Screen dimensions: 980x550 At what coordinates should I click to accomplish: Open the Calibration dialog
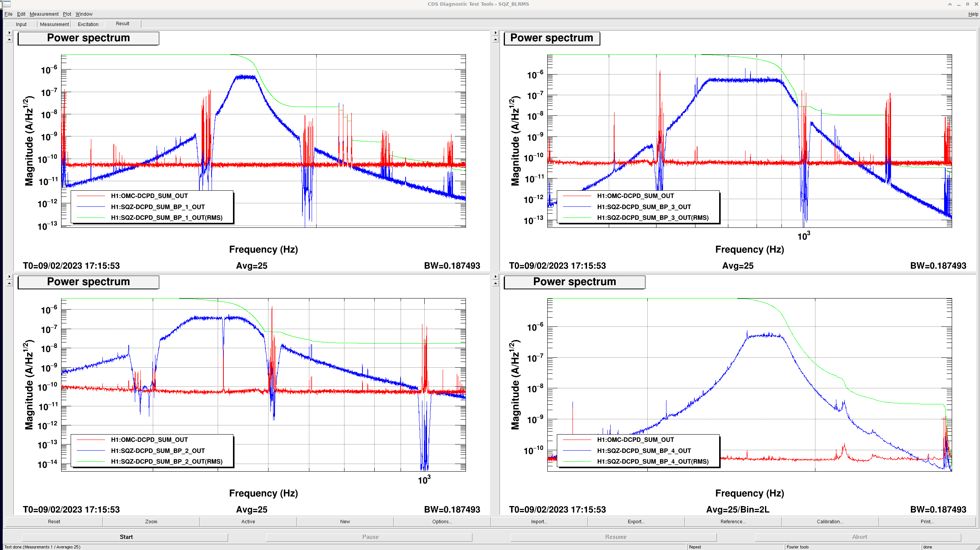coord(830,522)
